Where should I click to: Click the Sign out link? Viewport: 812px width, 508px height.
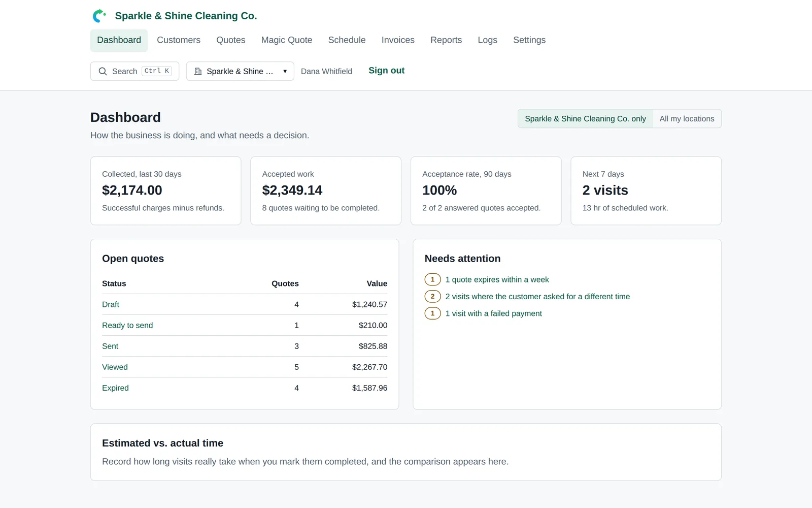pos(386,71)
